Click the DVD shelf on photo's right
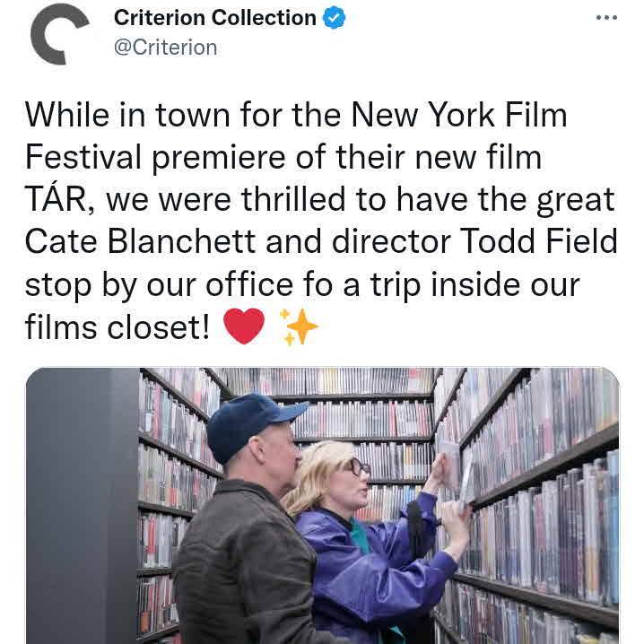The height and width of the screenshot is (644, 644). tap(534, 505)
